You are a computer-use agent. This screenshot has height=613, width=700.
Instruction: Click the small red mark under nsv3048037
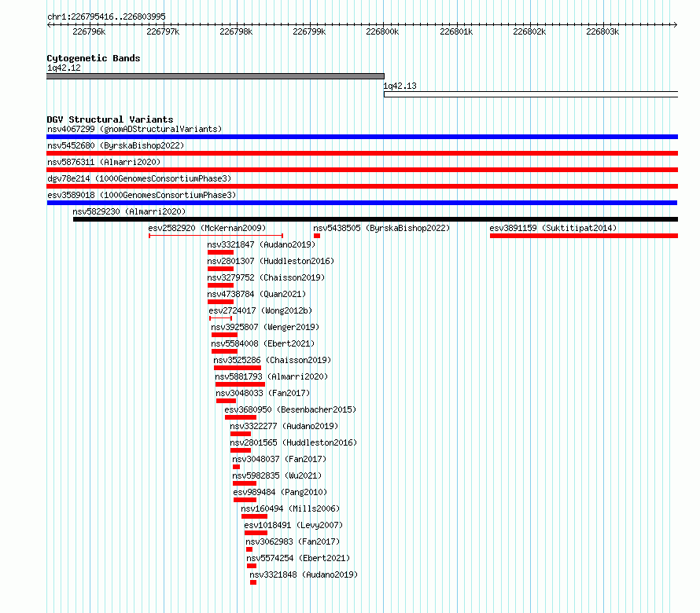pyautogui.click(x=237, y=467)
